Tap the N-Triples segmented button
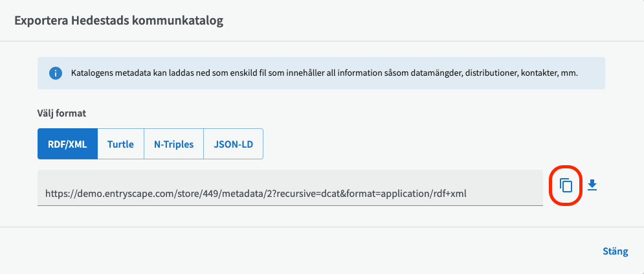Image resolution: width=644 pixels, height=274 pixels. click(173, 144)
